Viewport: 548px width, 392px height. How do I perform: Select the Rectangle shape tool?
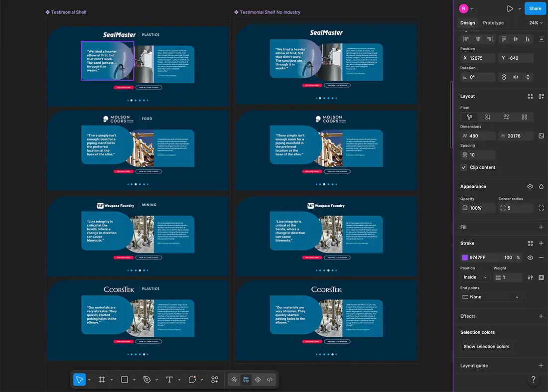125,380
